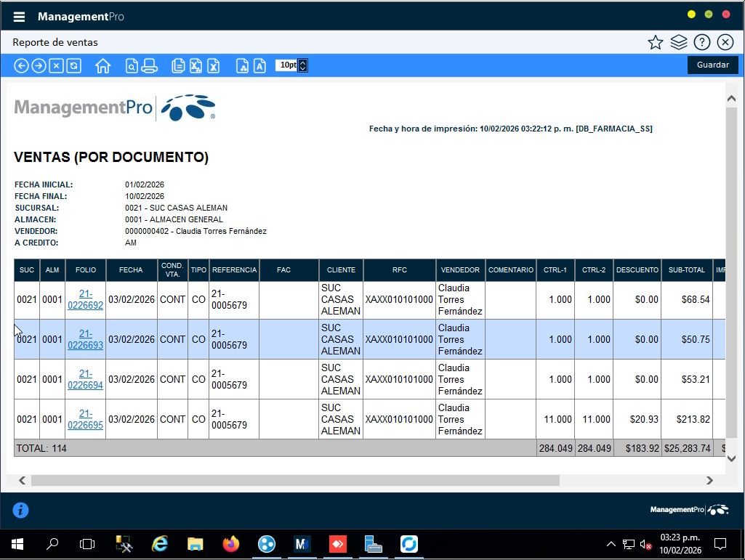Click the back navigation arrow in toolbar
Image resolution: width=745 pixels, height=560 pixels.
tap(21, 66)
